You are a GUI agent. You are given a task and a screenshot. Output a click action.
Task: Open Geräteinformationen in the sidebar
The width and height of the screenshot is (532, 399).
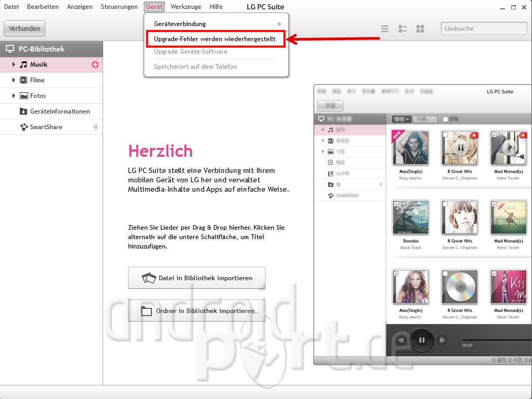(59, 111)
